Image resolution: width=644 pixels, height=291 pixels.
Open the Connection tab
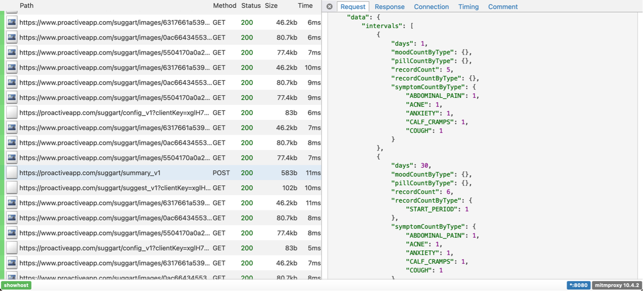(x=431, y=7)
